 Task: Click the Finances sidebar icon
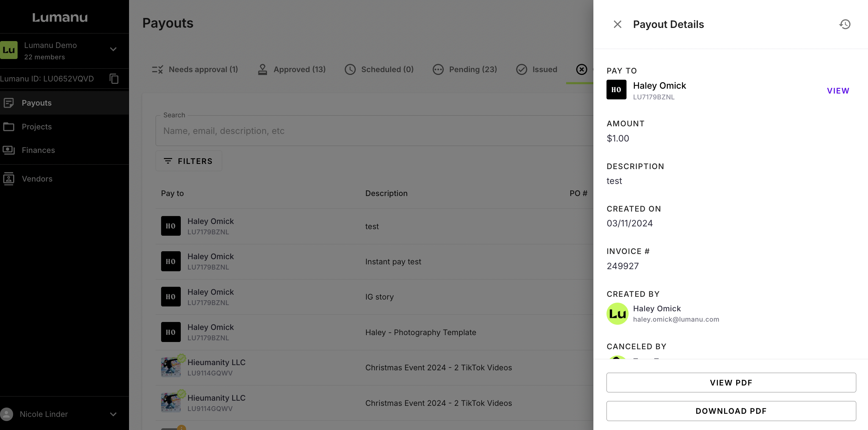(x=9, y=150)
